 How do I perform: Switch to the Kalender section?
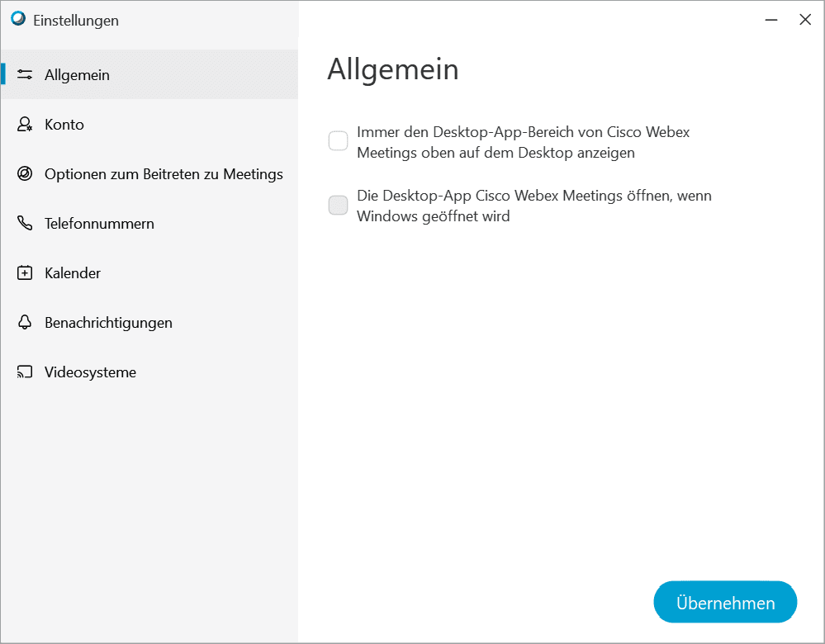point(149,272)
